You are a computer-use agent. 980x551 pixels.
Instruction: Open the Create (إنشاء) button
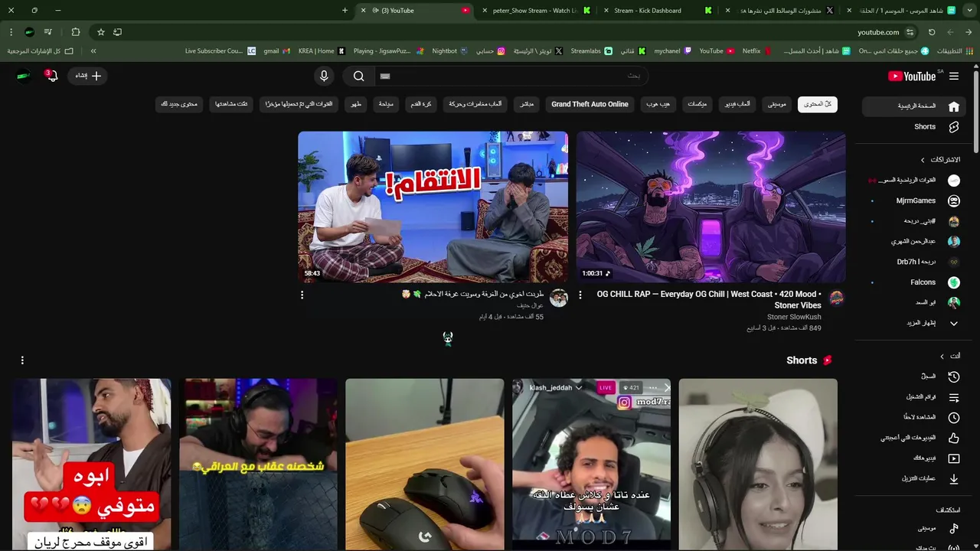point(88,76)
